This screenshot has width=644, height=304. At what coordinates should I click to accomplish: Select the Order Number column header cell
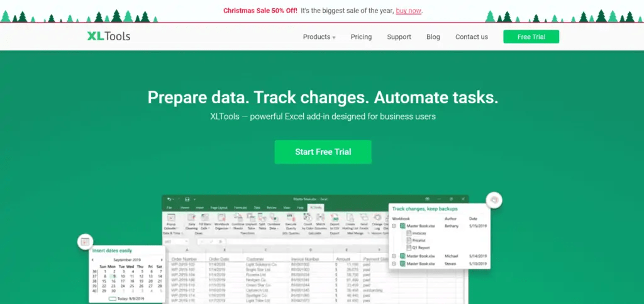coord(183,259)
